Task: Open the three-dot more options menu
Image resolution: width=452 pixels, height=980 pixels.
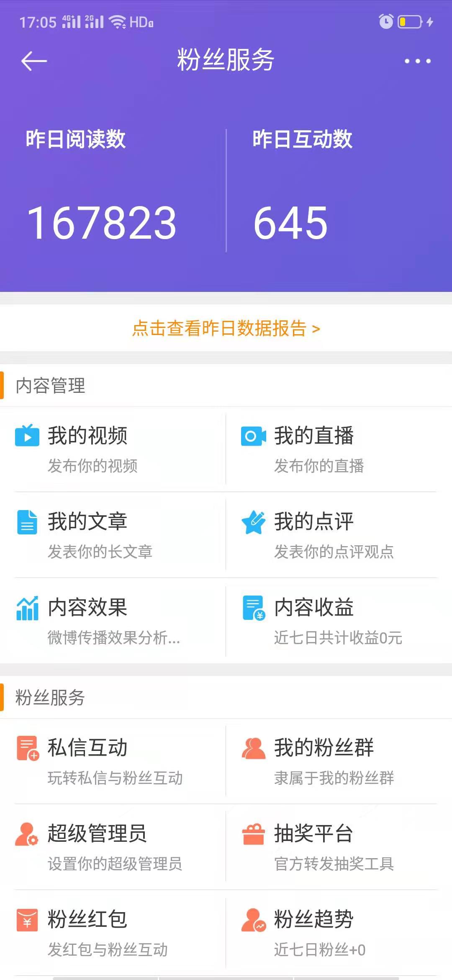Action: [x=417, y=61]
